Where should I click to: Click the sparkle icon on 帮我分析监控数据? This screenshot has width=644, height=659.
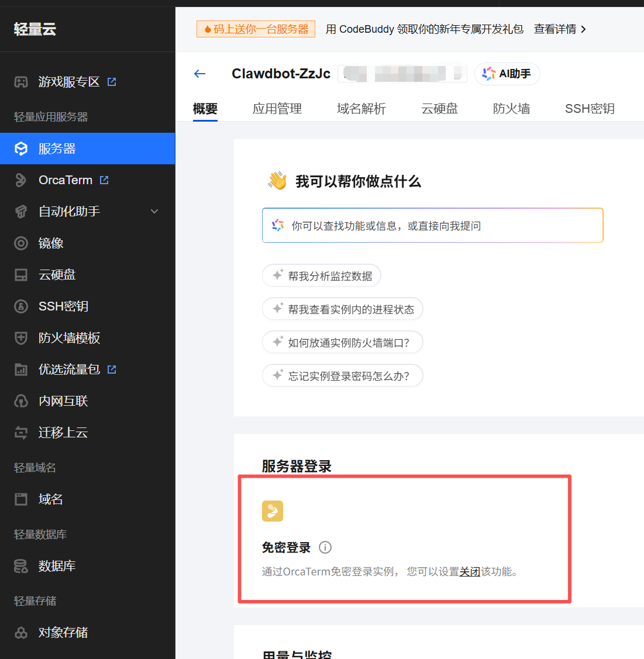tap(278, 275)
